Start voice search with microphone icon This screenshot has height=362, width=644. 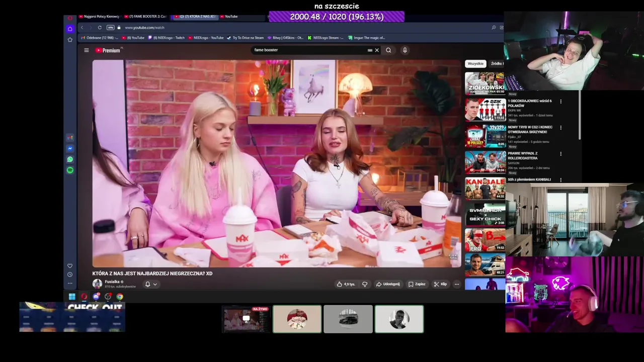tap(405, 50)
